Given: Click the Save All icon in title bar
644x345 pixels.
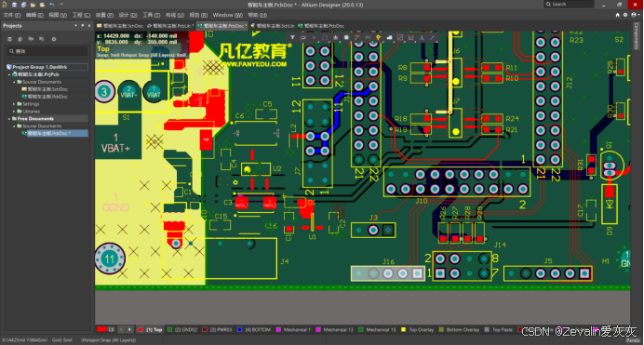Looking at the screenshot, I should 23,5.
